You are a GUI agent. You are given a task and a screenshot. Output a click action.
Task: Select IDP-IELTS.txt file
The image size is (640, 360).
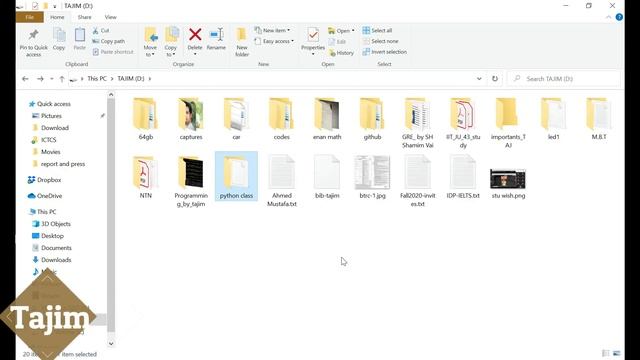tap(462, 177)
